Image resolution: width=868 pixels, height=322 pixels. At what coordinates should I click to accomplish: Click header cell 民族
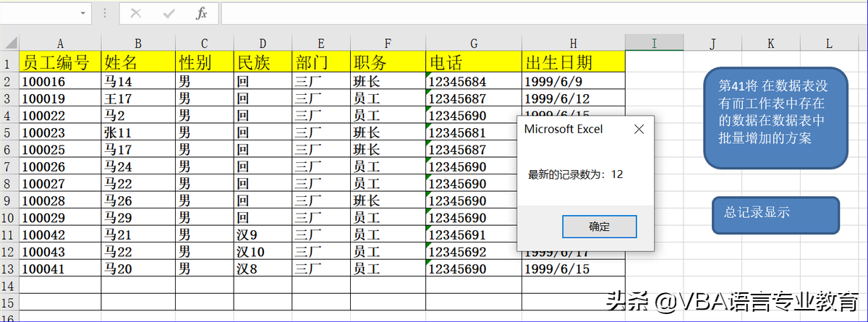(x=263, y=62)
